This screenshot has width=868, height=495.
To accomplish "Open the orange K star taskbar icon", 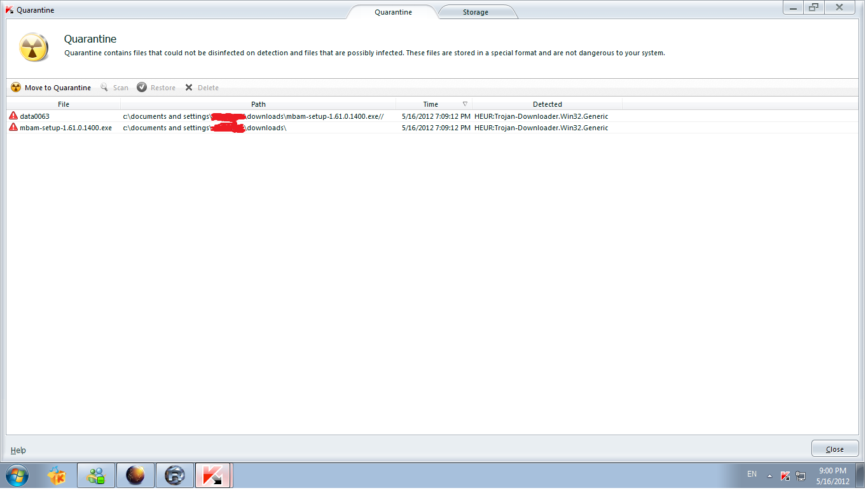I will point(57,475).
